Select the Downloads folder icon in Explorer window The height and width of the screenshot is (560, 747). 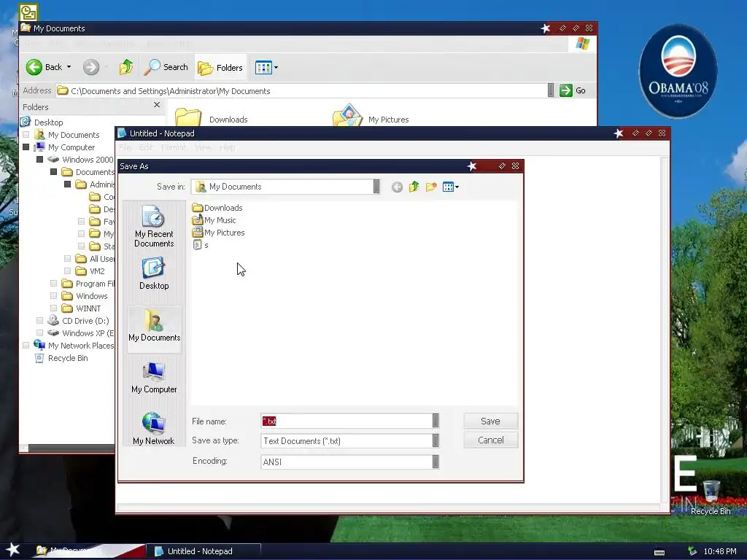187,117
